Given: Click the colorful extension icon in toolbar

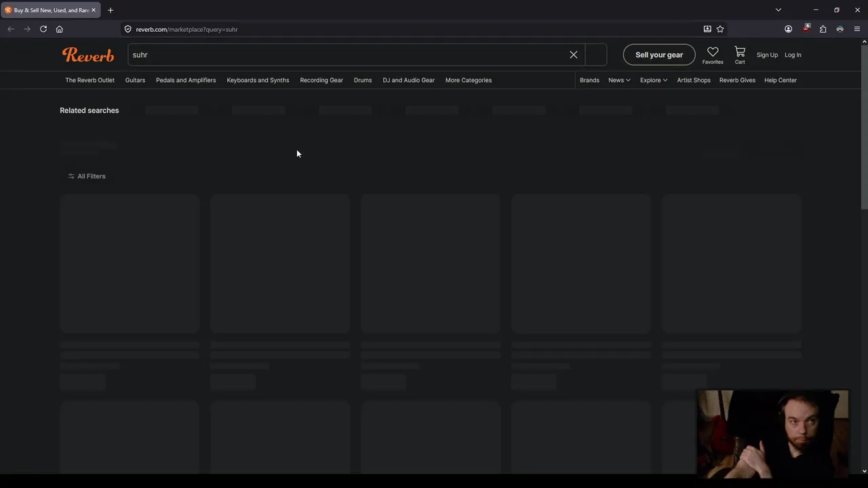Looking at the screenshot, I should (840, 29).
